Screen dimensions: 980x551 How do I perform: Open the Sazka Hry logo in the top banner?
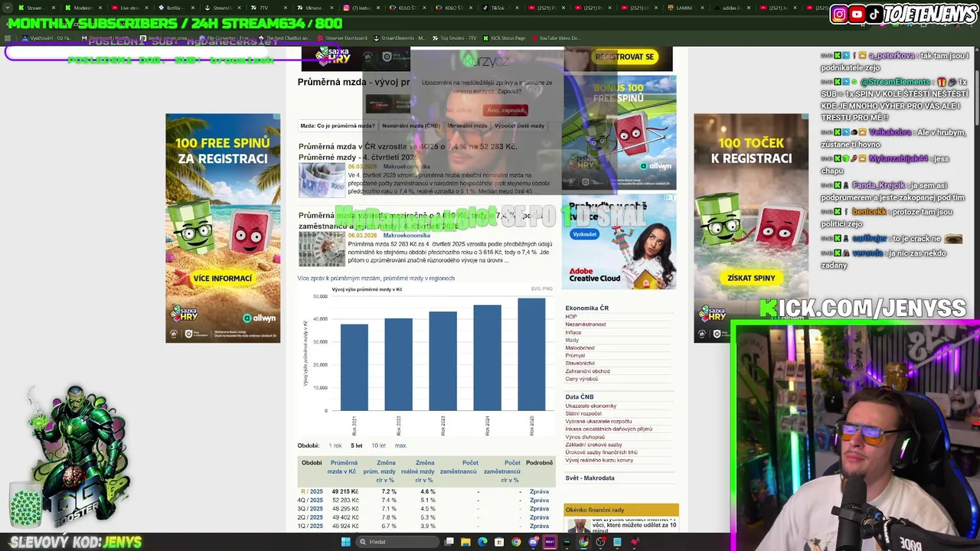[334, 57]
